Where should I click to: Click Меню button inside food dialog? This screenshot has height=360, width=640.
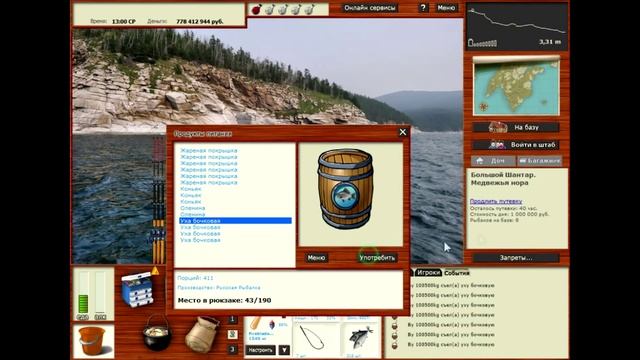pyautogui.click(x=316, y=258)
